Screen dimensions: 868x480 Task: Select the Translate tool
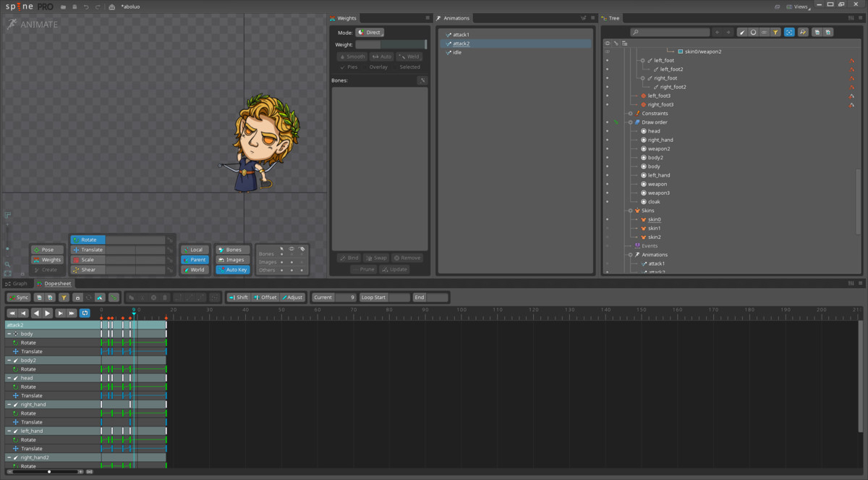coord(88,250)
